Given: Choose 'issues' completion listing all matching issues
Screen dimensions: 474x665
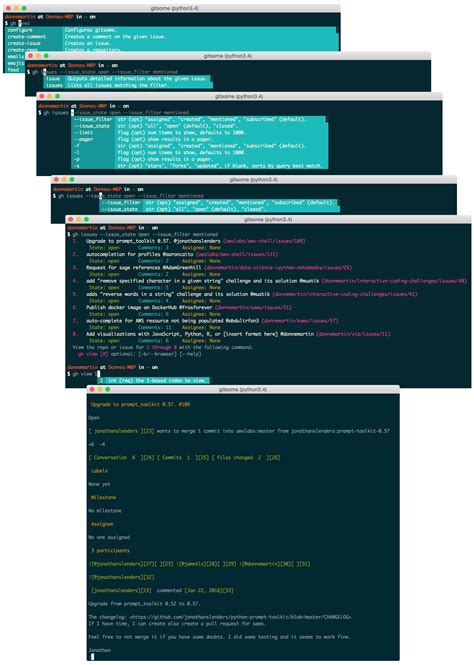Looking at the screenshot, I should click(54, 85).
